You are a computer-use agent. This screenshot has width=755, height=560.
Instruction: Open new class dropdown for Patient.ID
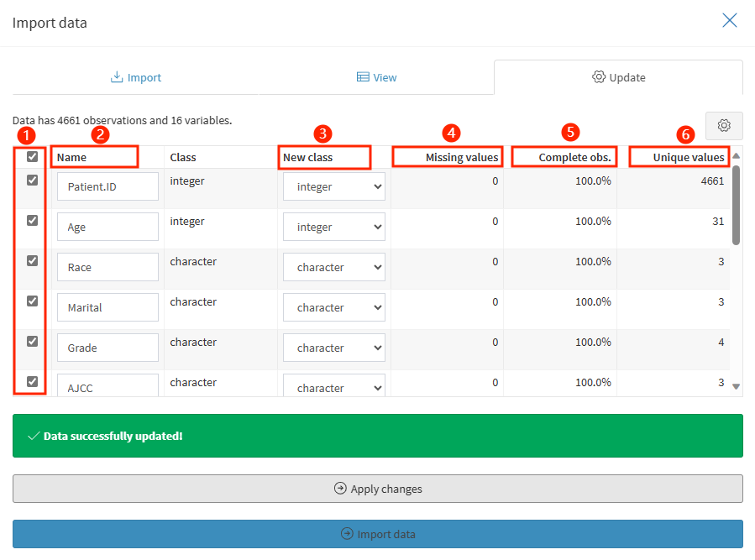coord(333,187)
